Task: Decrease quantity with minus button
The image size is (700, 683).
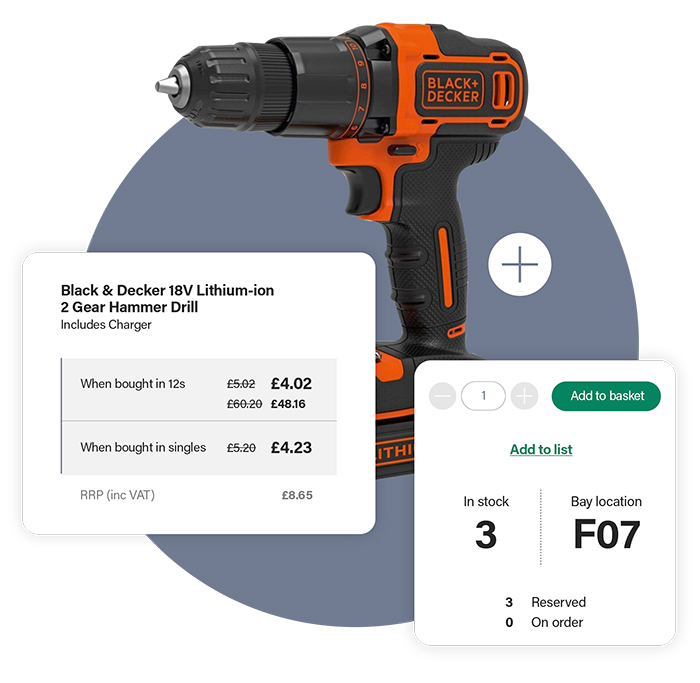Action: click(442, 396)
